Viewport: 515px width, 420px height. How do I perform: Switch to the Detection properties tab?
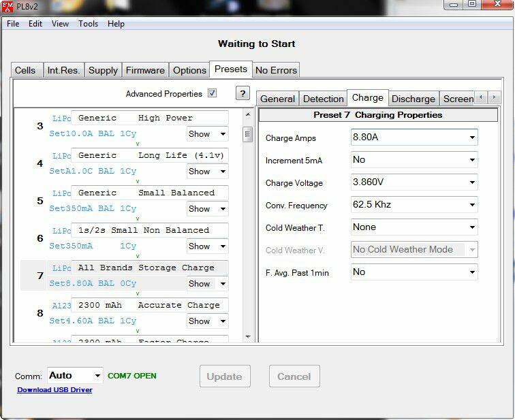[323, 99]
